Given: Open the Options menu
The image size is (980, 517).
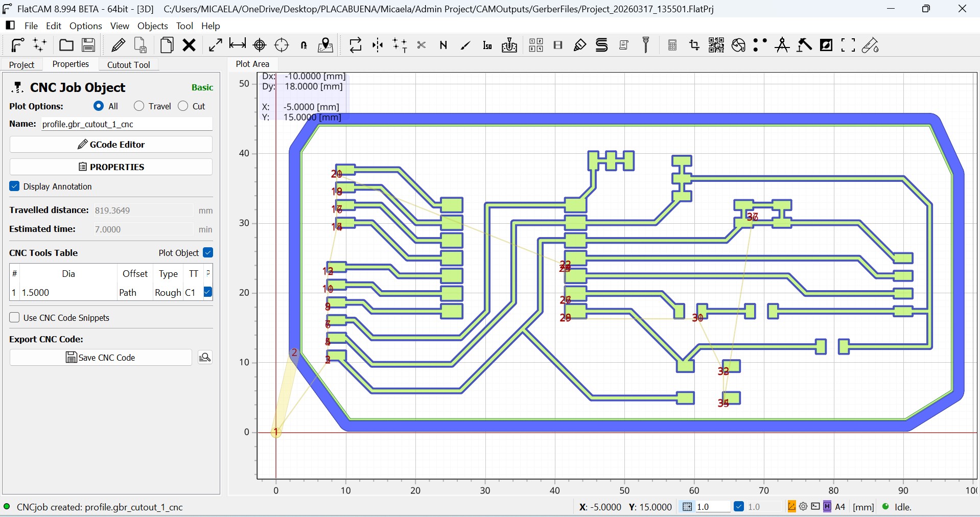Looking at the screenshot, I should pyautogui.click(x=85, y=26).
